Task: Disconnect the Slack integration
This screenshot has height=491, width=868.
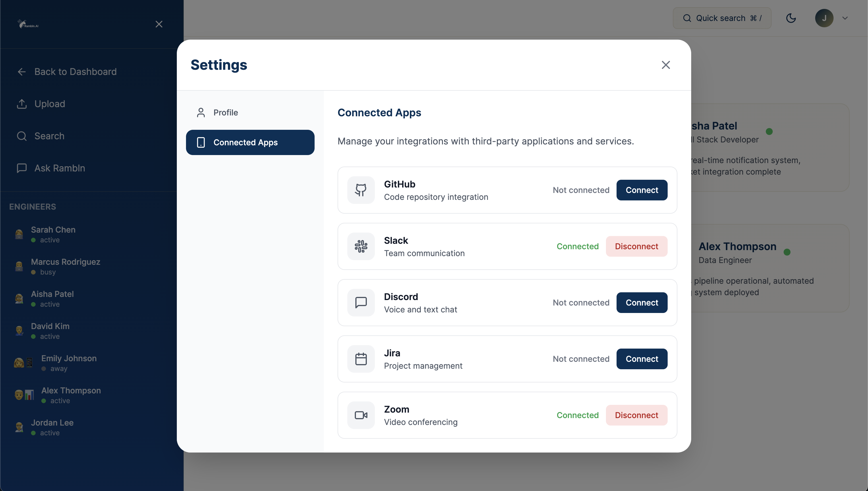Action: [636, 246]
